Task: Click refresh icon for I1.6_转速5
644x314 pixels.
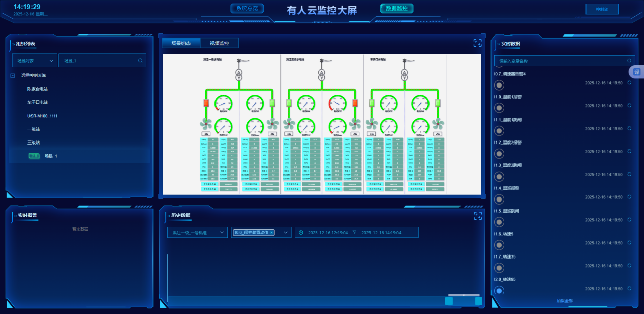Action: pos(629,243)
